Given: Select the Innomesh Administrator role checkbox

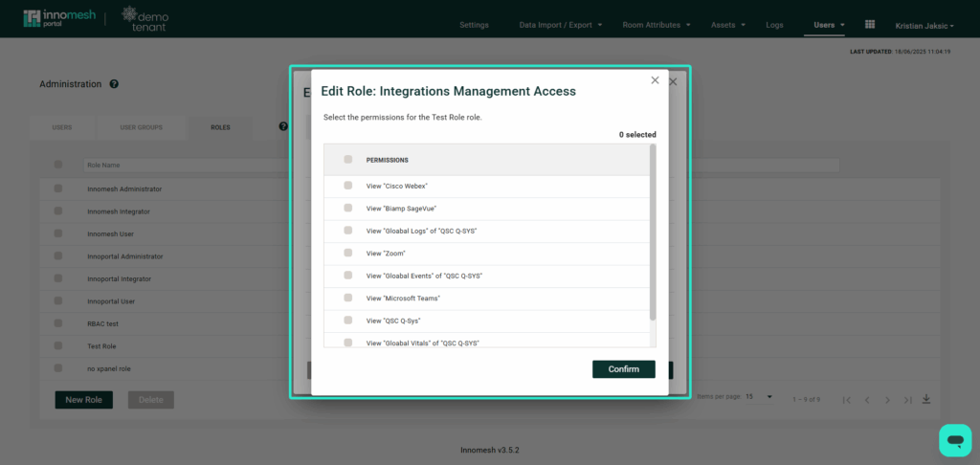Looking at the screenshot, I should click(58, 188).
